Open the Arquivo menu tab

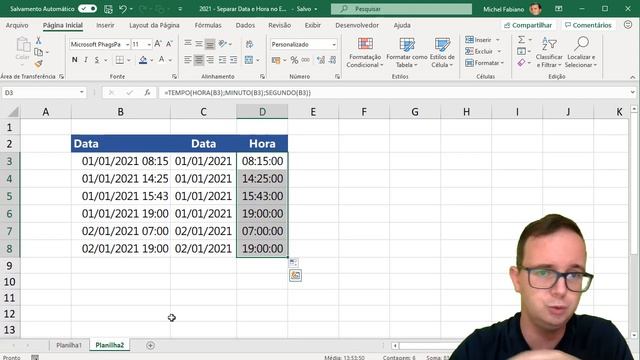17,25
